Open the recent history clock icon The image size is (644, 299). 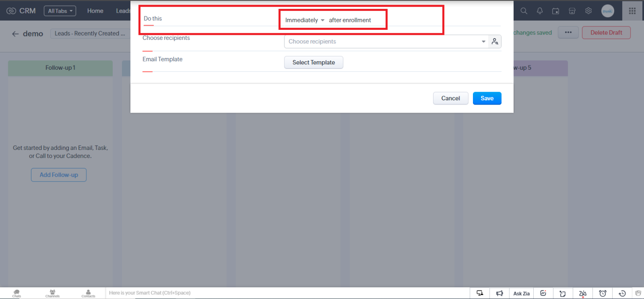(x=622, y=293)
